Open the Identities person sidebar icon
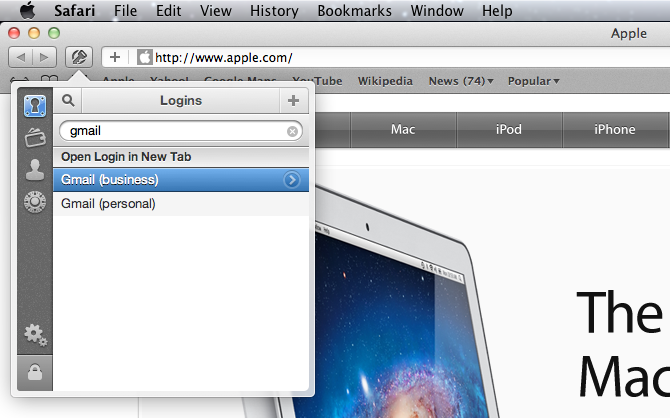 tap(35, 169)
